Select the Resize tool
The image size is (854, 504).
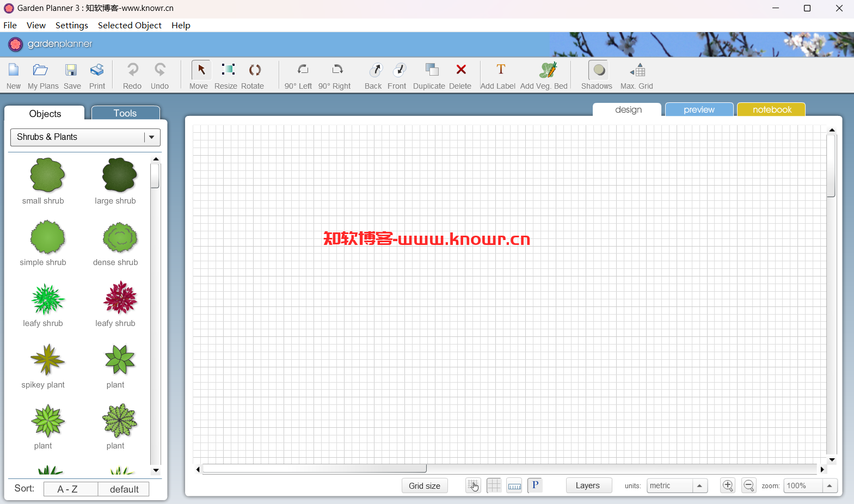point(228,70)
